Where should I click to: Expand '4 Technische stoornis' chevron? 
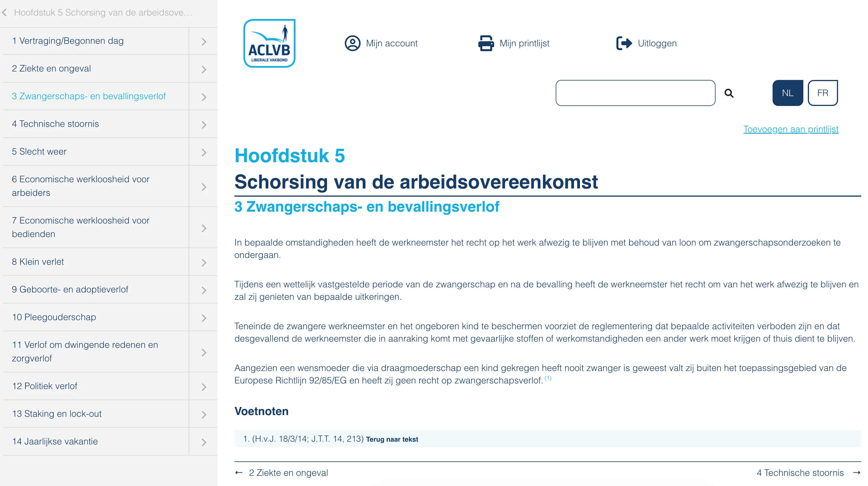pos(204,124)
